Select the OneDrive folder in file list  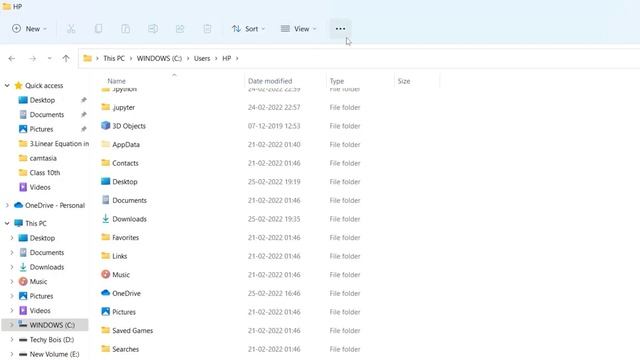pos(126,293)
